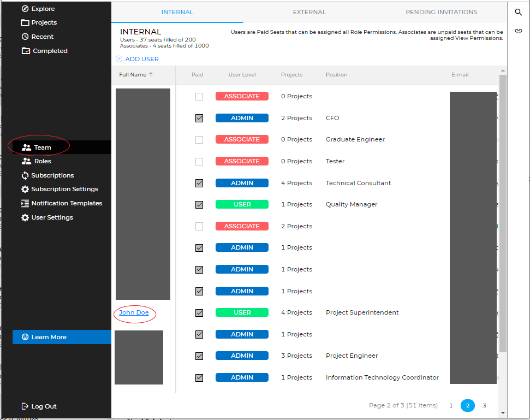Click the Log Out icon
Viewport: 530px width, 420px height.
point(25,406)
